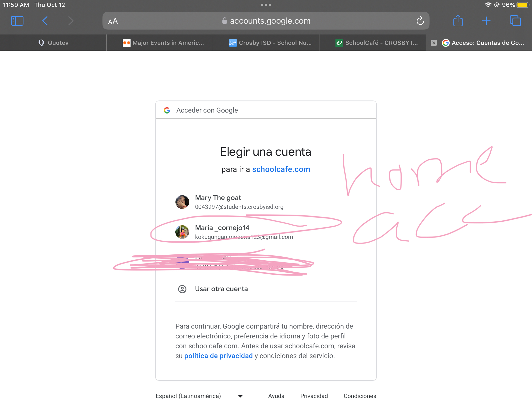Switch to the SchoolCafé CROSBY tab
The width and height of the screenshot is (532, 399).
click(377, 43)
